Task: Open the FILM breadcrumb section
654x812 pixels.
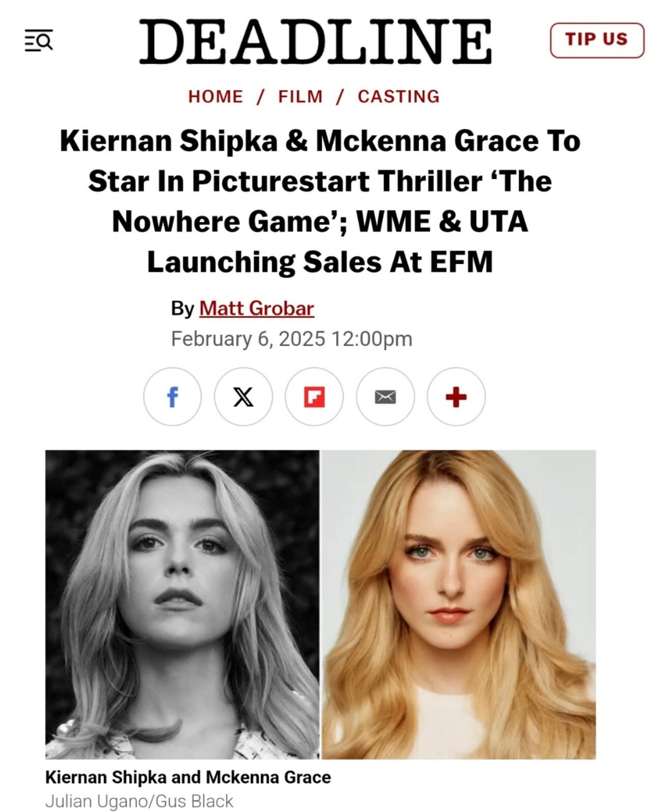Action: 301,96
